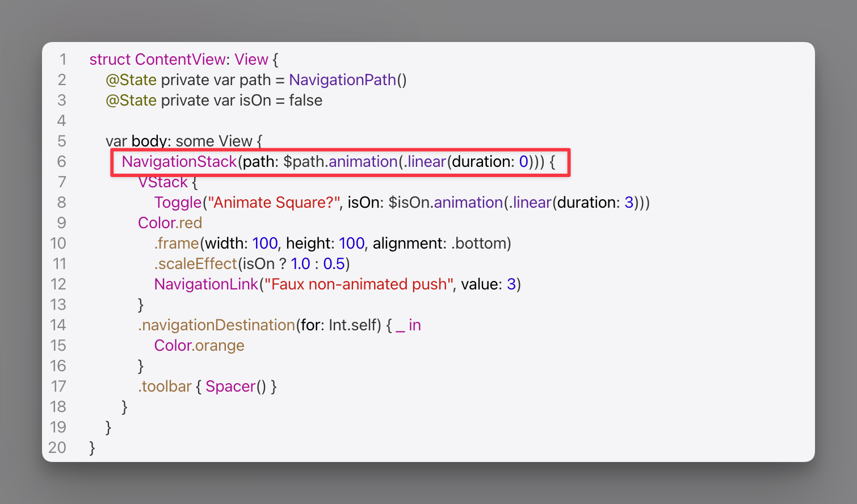Click the VStack keyword
This screenshot has width=857, height=504.
pos(163,182)
